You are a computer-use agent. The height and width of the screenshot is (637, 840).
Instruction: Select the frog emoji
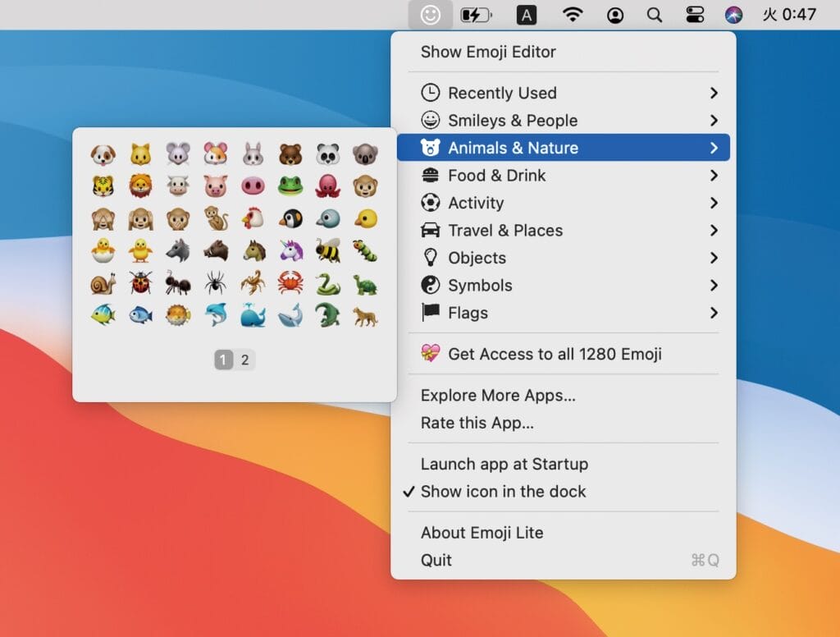[x=290, y=186]
